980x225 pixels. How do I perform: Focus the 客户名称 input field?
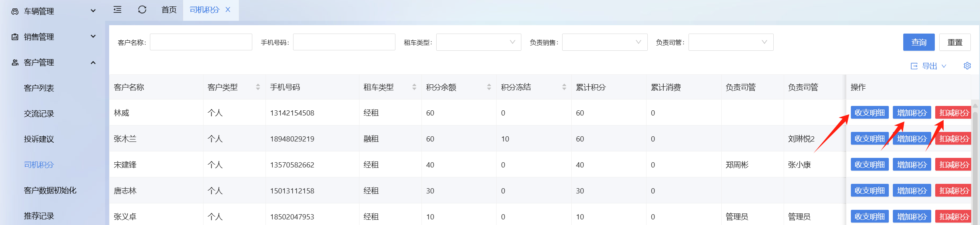point(201,42)
